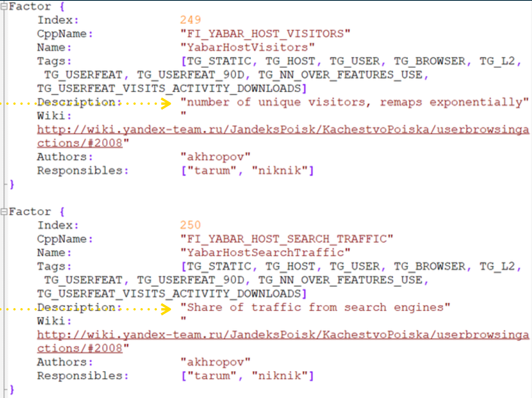Open the wiki link under Factor 250

pos(283,341)
